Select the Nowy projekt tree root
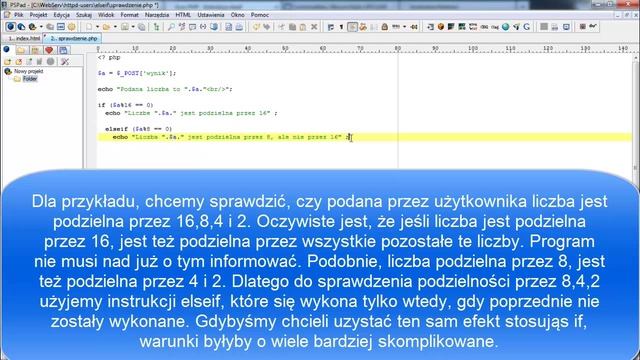The image size is (640, 360). tap(28, 71)
